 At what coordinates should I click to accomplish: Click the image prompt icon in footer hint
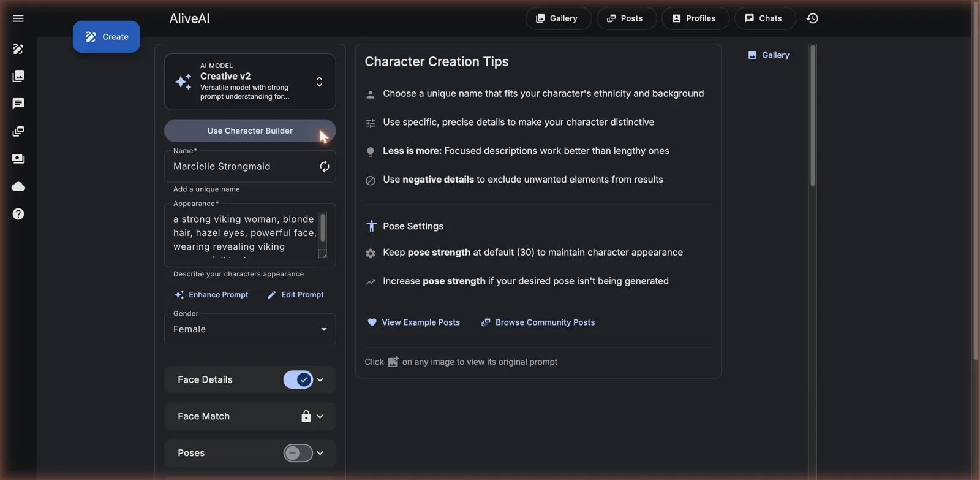click(393, 362)
